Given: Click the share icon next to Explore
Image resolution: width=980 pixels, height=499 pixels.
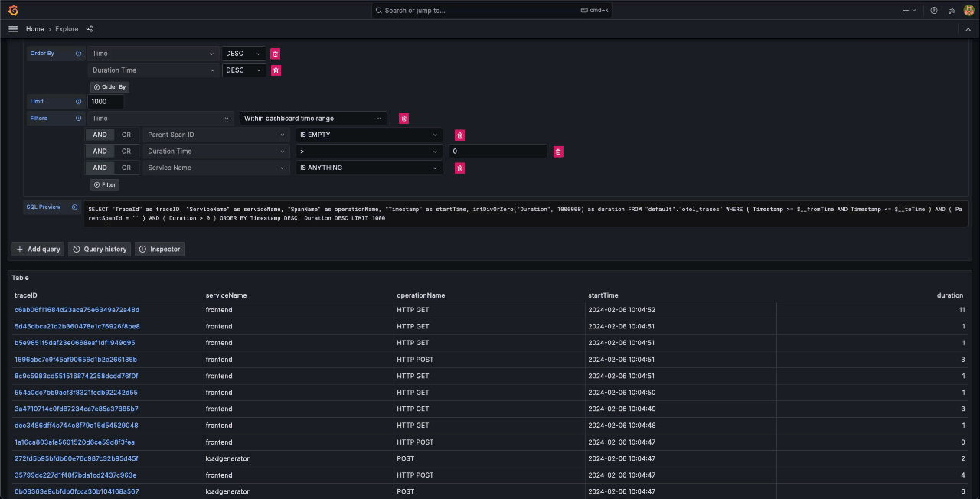Looking at the screenshot, I should click(90, 29).
